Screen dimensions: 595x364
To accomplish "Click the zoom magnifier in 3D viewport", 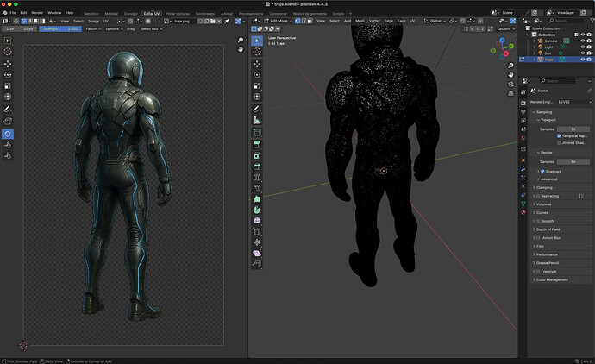I will (510, 66).
